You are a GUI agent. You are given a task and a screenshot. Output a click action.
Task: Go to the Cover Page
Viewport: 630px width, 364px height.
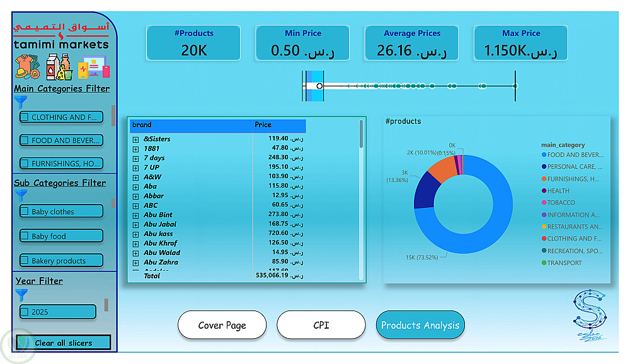222,324
